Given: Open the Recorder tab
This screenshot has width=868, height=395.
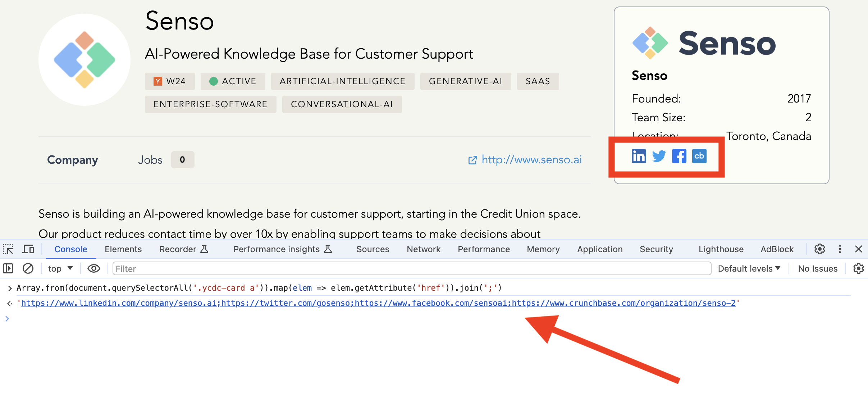Looking at the screenshot, I should pyautogui.click(x=184, y=249).
